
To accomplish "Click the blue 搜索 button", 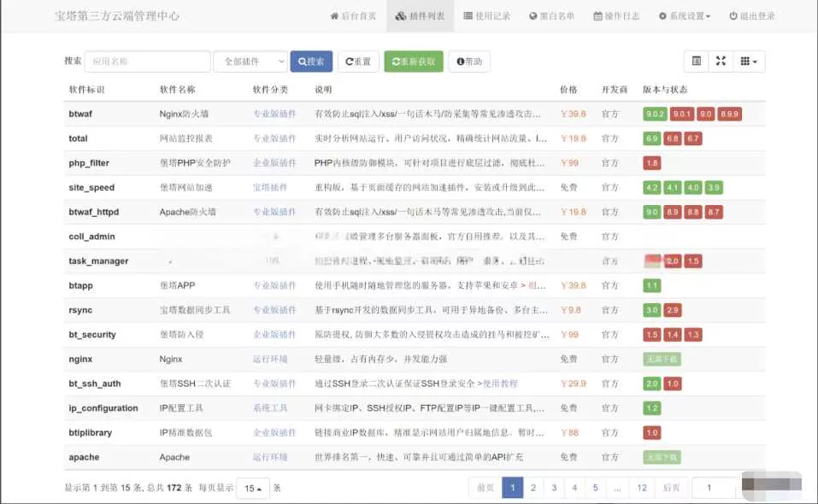I will (311, 62).
